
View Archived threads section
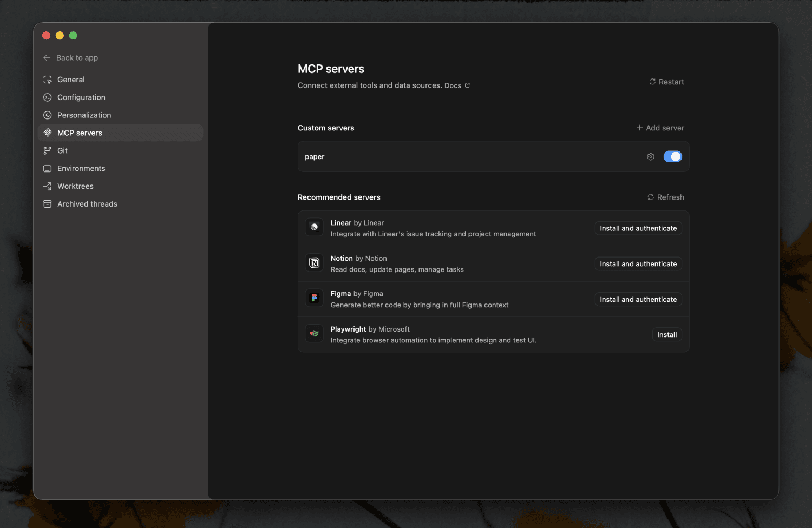coord(120,204)
